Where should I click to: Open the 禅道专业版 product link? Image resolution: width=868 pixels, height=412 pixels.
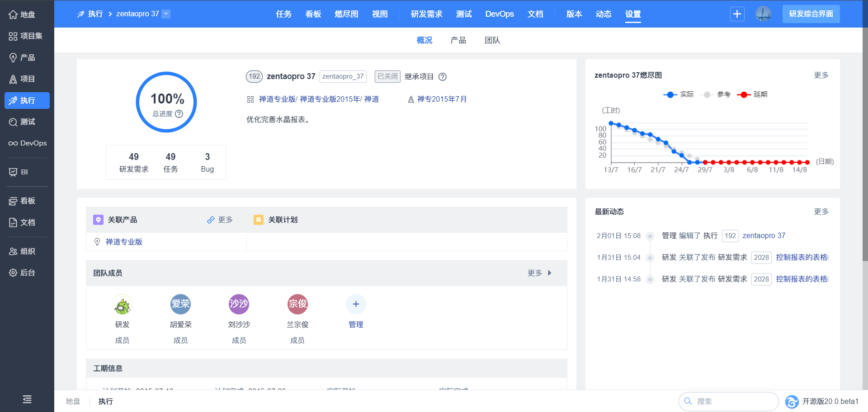[124, 242]
